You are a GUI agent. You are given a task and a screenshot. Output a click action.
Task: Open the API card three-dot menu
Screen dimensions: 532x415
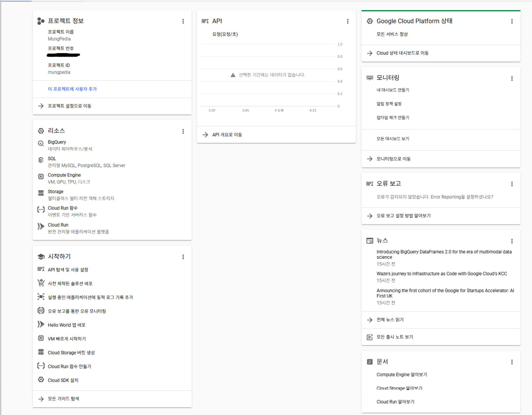pyautogui.click(x=348, y=21)
